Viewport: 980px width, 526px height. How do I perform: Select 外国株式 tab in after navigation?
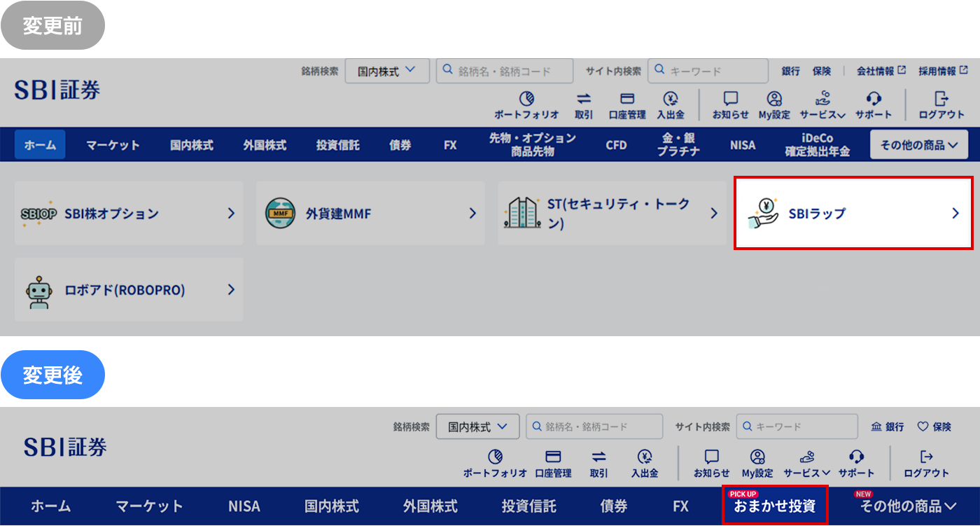(430, 506)
